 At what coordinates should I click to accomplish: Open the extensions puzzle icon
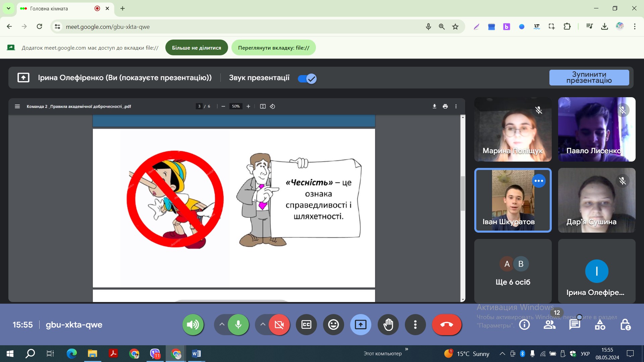coord(567,26)
